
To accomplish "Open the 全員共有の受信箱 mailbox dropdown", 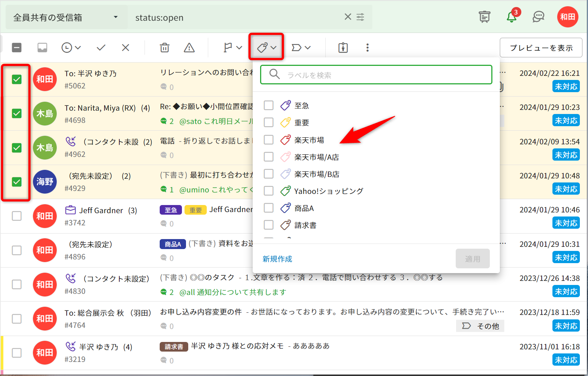I will click(66, 17).
